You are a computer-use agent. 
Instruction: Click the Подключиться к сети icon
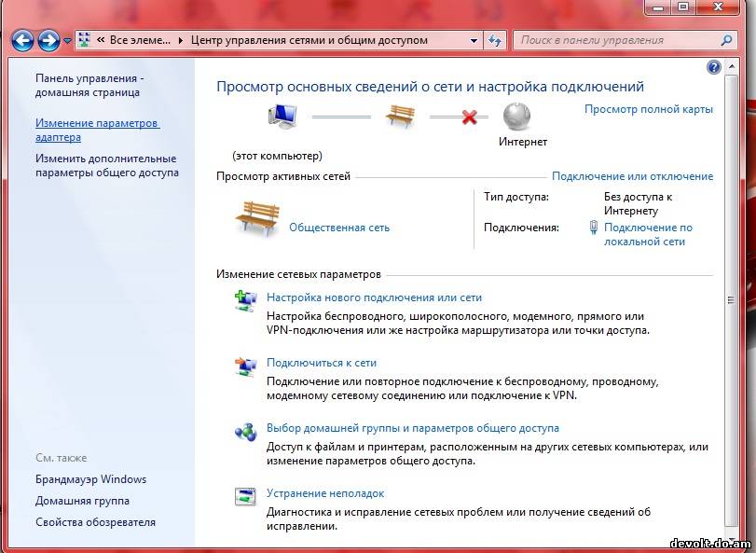(246, 366)
